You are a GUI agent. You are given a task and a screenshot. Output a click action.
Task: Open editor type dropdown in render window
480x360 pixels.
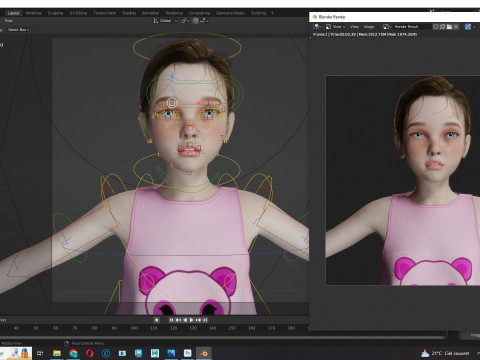(x=317, y=27)
